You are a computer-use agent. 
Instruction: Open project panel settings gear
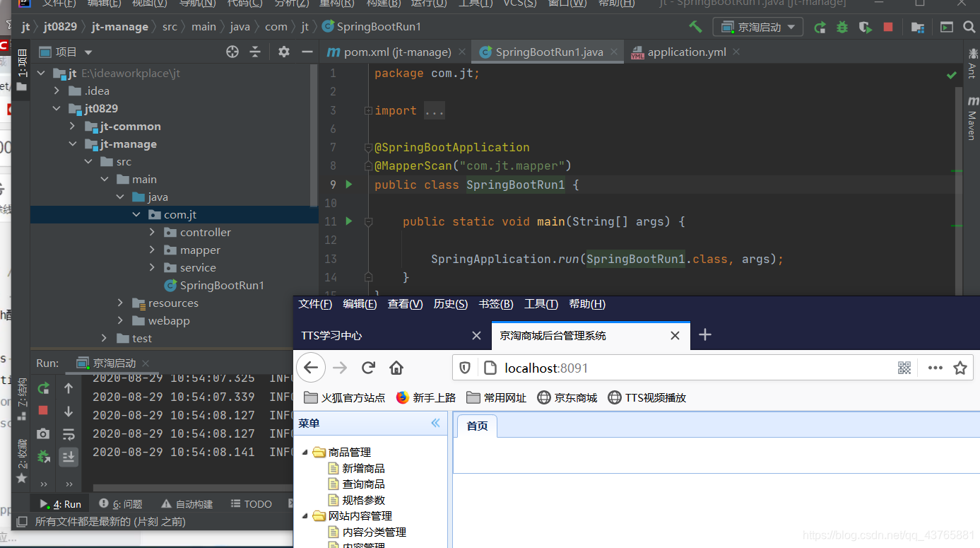[x=284, y=52]
